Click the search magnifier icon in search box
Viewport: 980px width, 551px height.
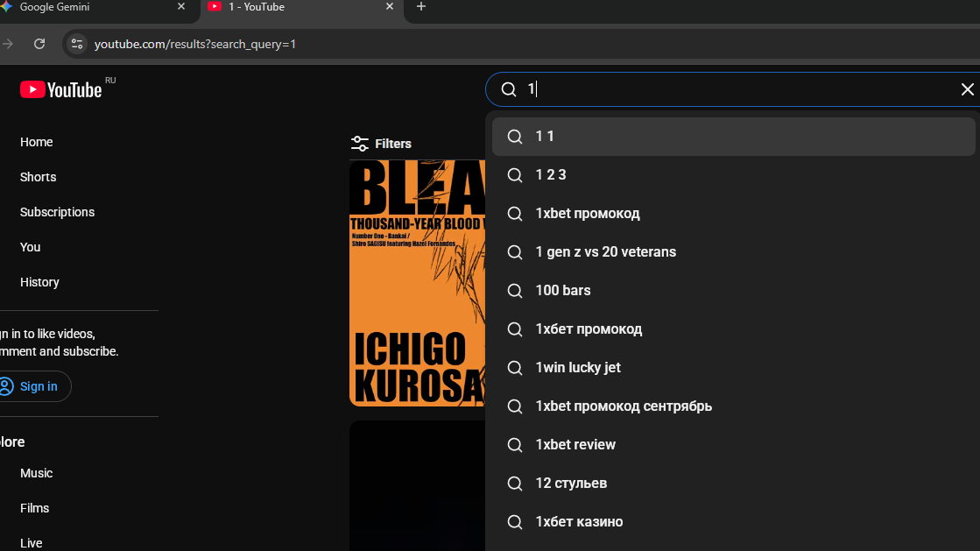click(x=509, y=89)
